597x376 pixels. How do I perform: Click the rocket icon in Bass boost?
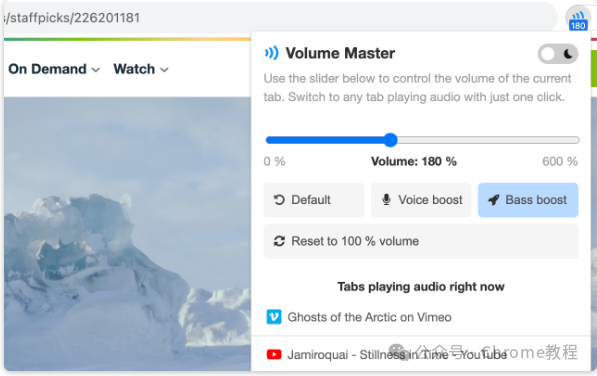494,200
